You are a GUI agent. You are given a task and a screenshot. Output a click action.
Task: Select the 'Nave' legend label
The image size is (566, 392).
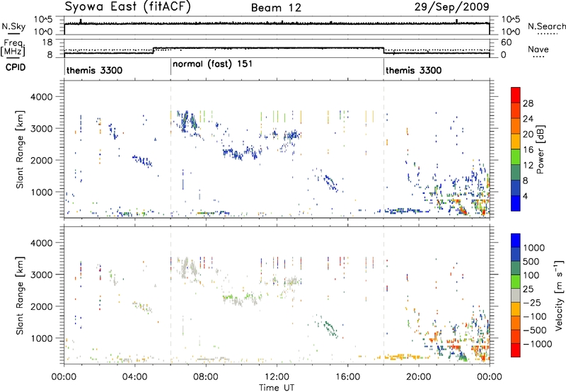point(538,50)
